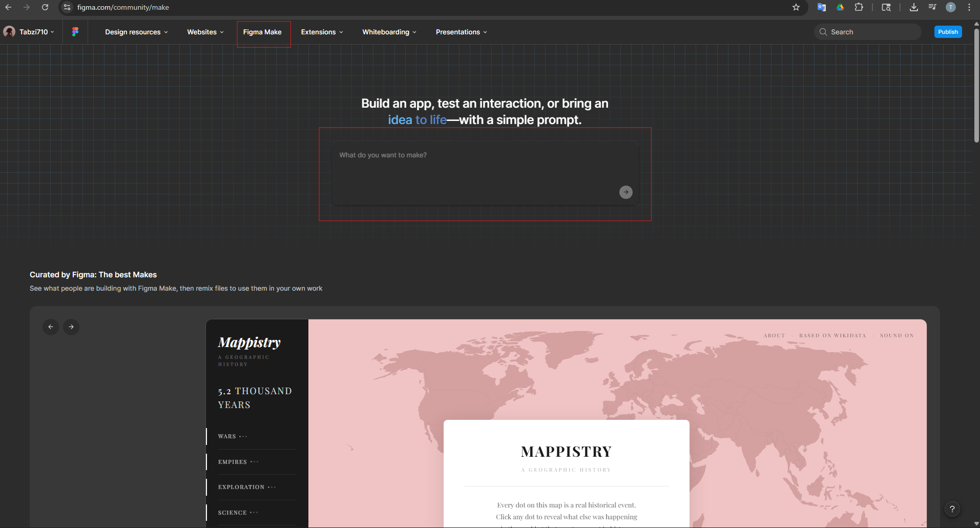Expand the Whiteboarding dropdown menu
Viewport: 980px width, 528px height.
pos(389,32)
